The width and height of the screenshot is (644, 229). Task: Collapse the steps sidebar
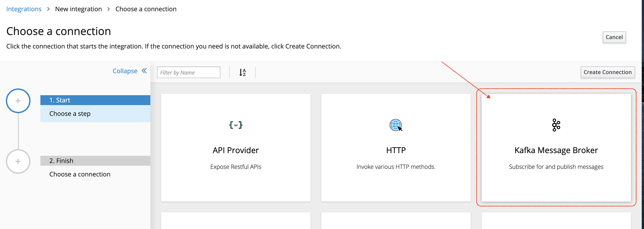[x=130, y=71]
